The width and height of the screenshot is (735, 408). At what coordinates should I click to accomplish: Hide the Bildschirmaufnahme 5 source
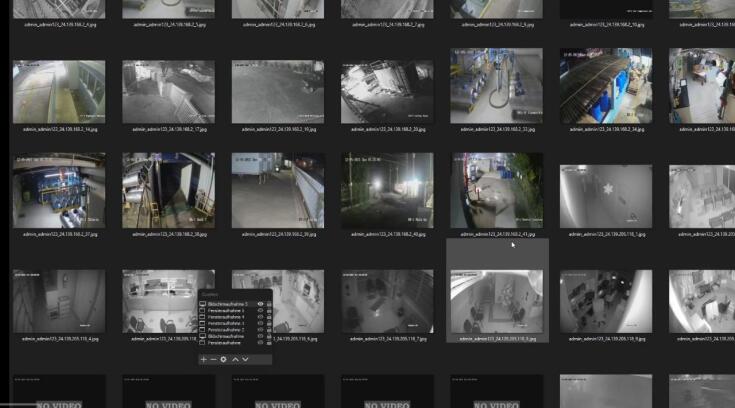tap(260, 304)
